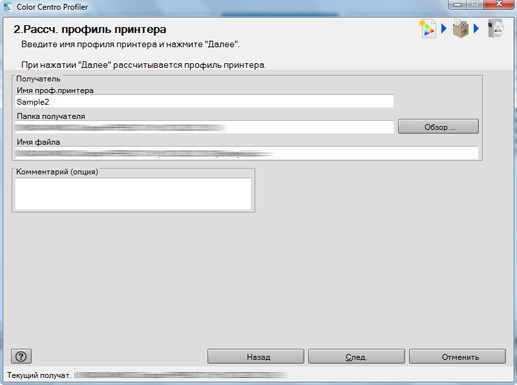Click the heading '2.Рассч. профиль принтера'
Viewport: 517px width, 385px height.
[x=90, y=29]
